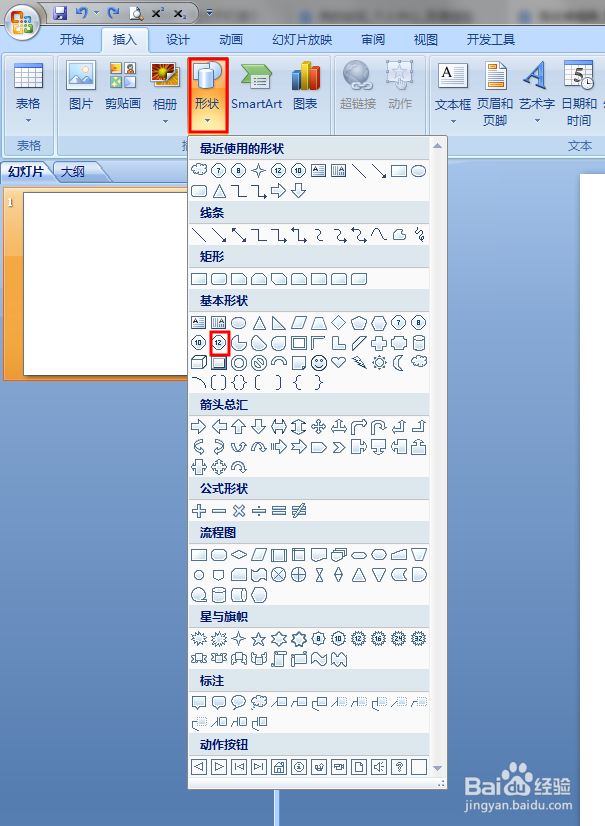Pick the cube shape in basic shapes
Viewport: 605px width, 826px height.
[x=199, y=362]
